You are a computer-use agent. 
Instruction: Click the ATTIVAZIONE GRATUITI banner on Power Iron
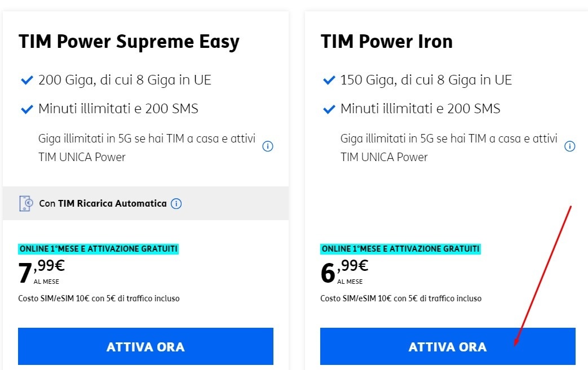pos(400,248)
